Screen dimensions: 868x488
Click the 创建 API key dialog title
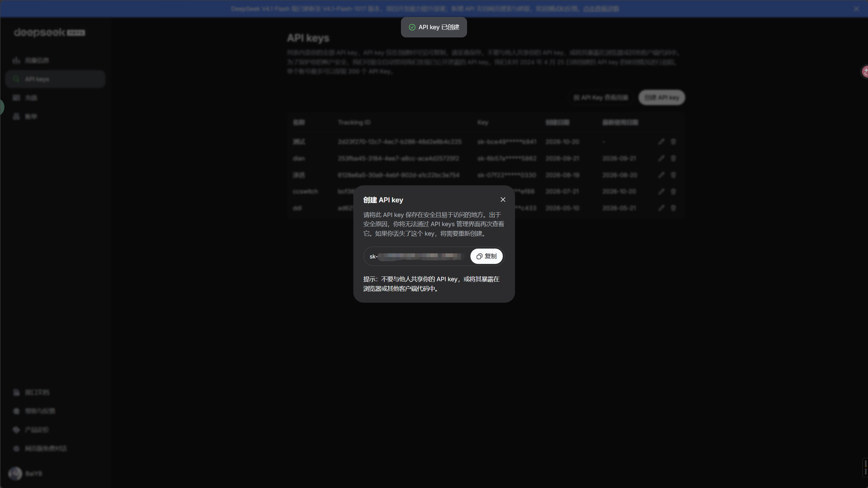tap(383, 200)
